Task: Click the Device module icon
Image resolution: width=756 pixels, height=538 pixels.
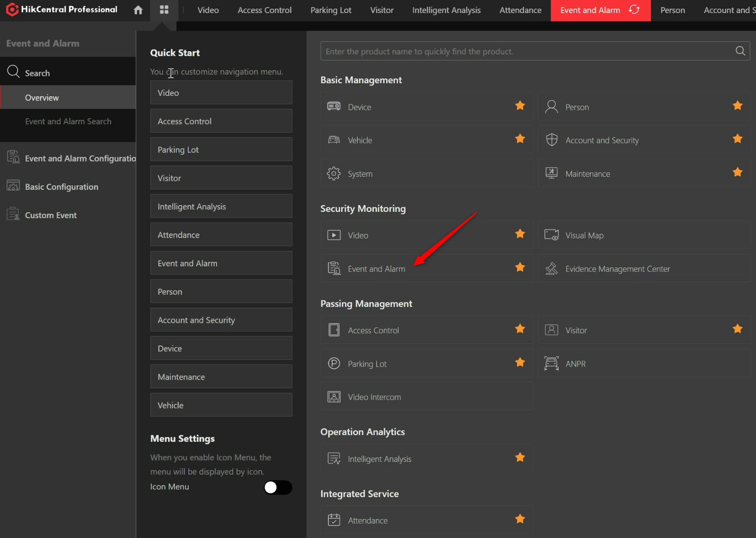Action: [334, 107]
